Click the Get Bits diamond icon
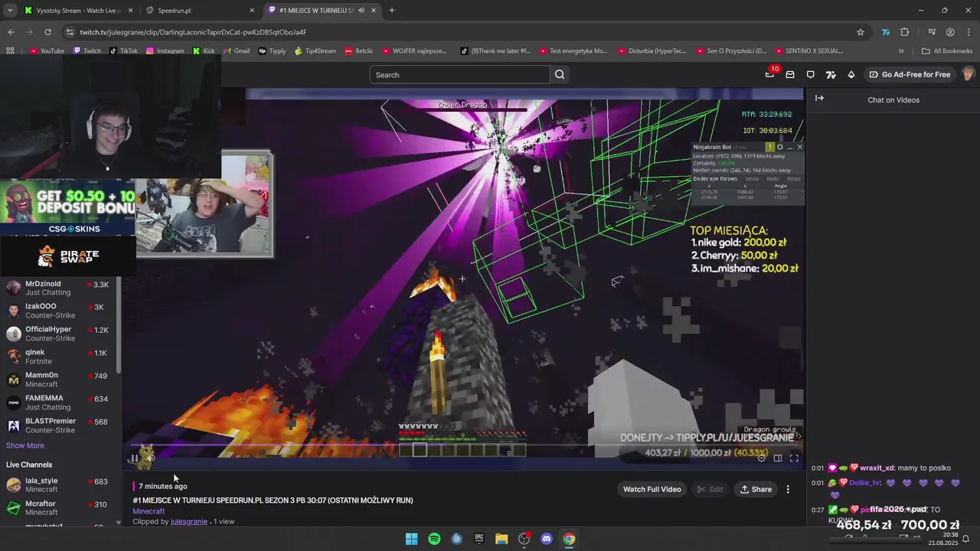This screenshot has width=980, height=551. click(x=851, y=74)
